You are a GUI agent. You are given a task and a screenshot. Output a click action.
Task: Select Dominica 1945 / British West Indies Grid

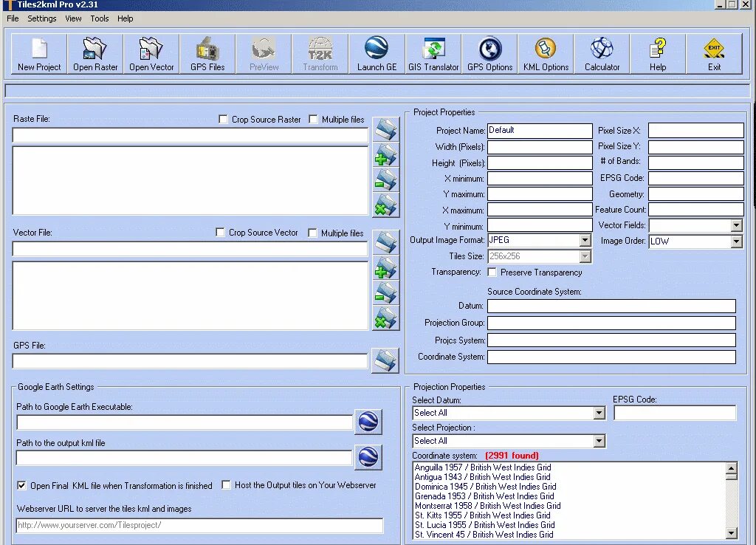click(x=486, y=487)
